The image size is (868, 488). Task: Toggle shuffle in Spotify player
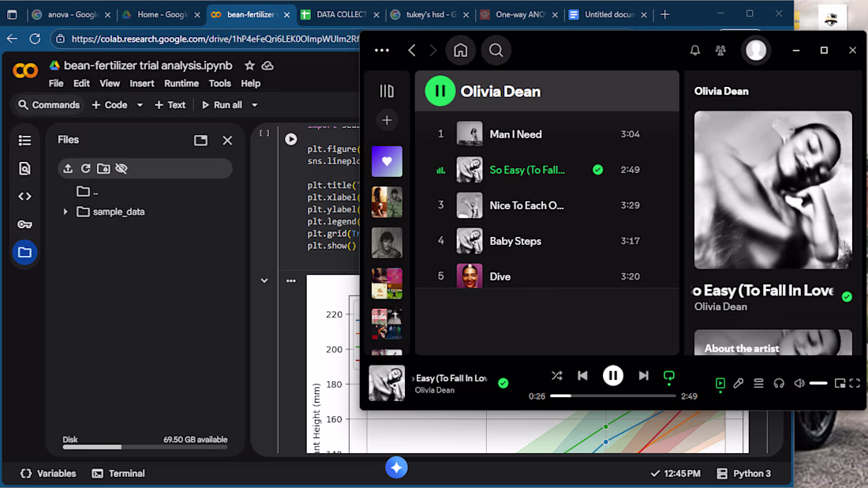(556, 376)
